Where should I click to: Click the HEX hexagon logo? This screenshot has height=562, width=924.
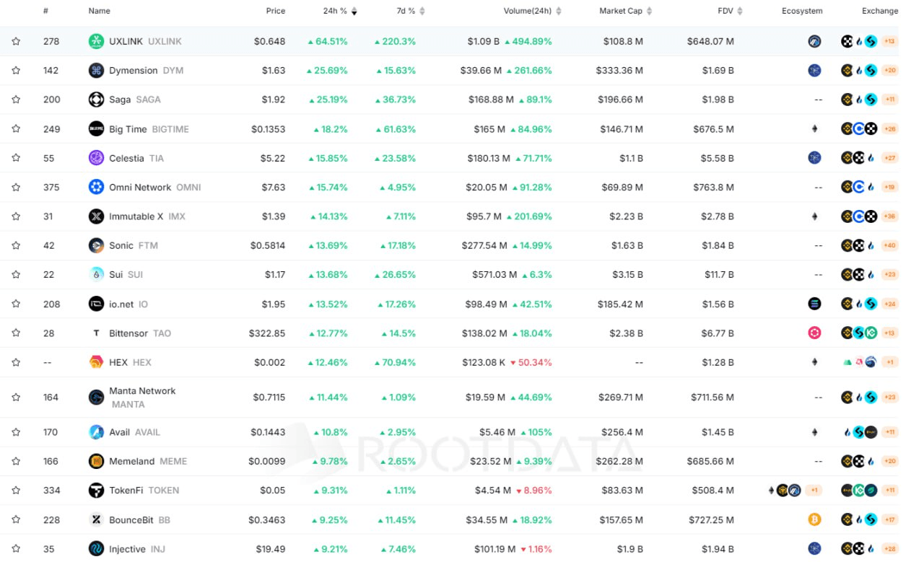click(96, 362)
